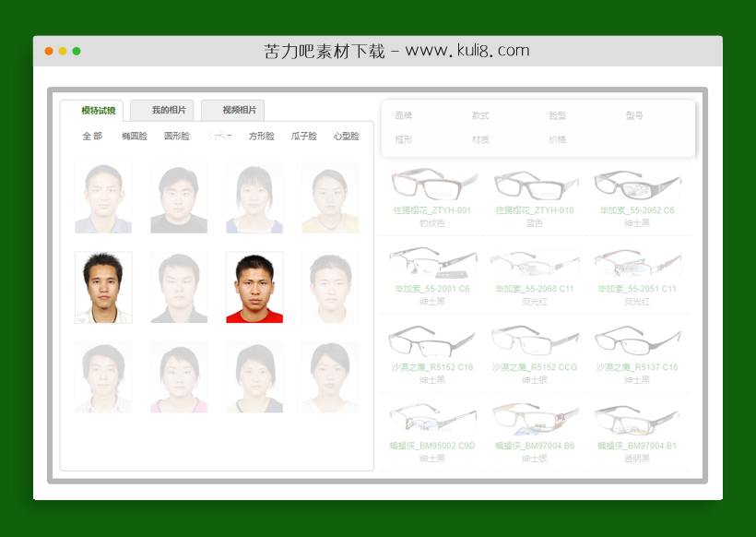Select the model photo with red background
The image size is (756, 537).
254,287
